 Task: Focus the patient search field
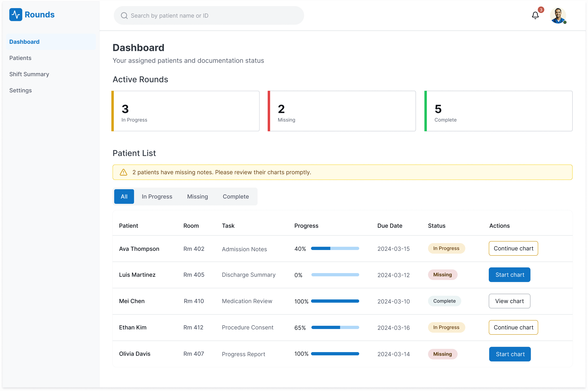tap(209, 16)
